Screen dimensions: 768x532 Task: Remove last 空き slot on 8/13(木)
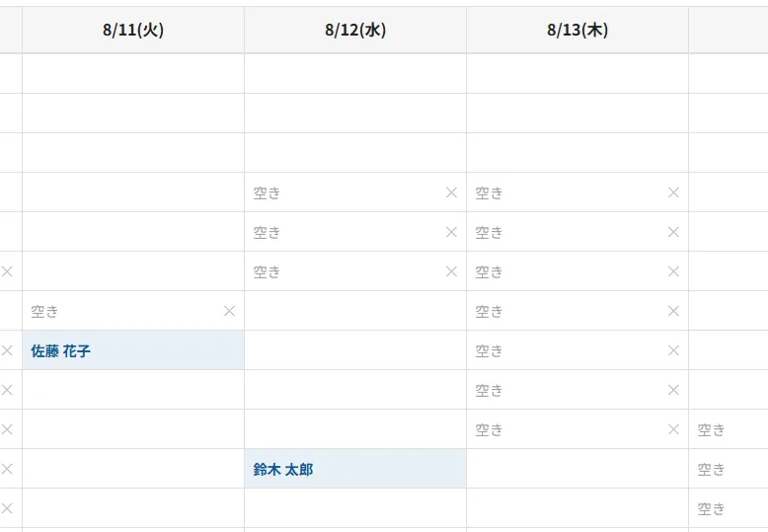tap(673, 429)
